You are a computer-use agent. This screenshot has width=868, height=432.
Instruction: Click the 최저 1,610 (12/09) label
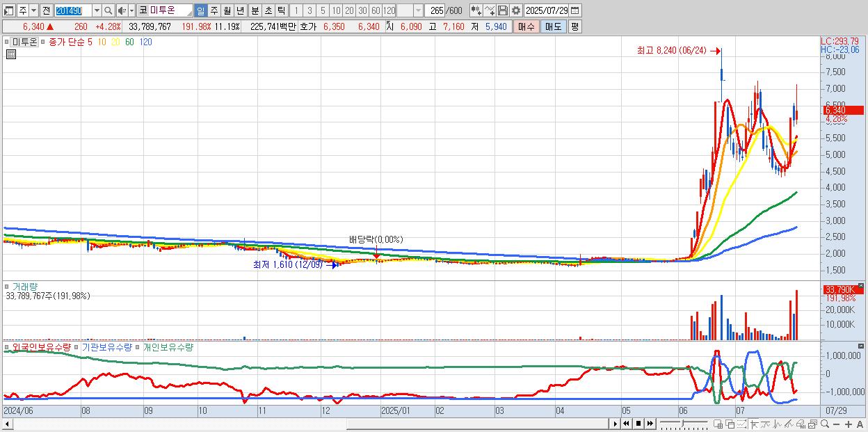click(x=287, y=264)
